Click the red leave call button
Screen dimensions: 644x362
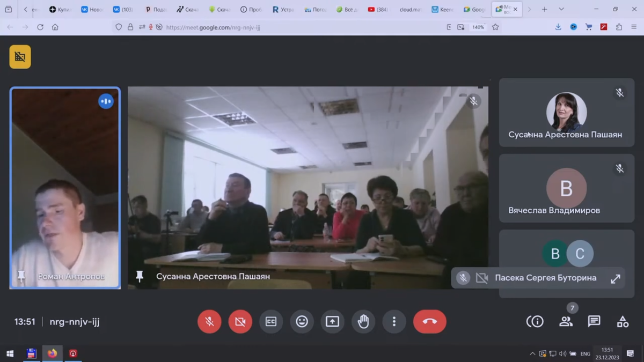click(429, 322)
